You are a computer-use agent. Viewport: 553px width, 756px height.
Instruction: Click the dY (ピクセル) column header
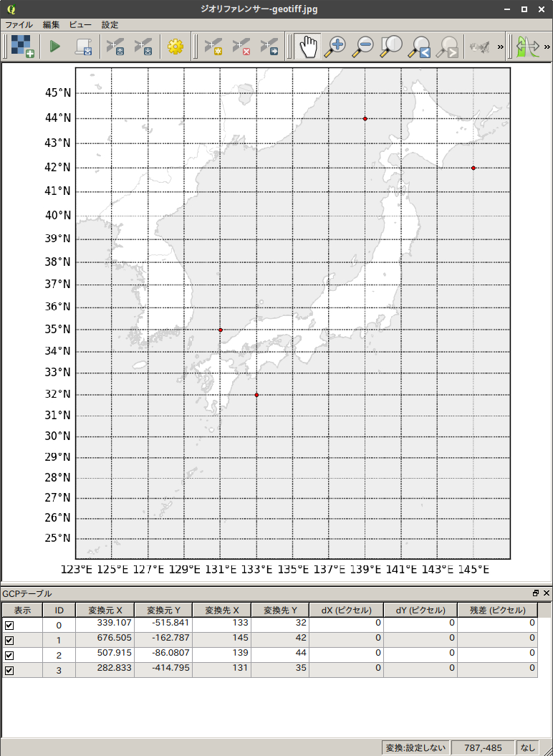click(x=420, y=610)
